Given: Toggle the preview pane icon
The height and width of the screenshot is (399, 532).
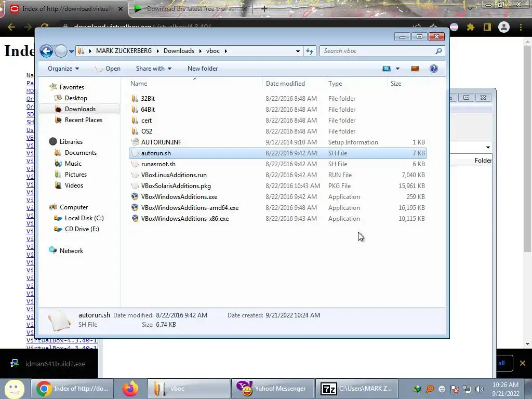Looking at the screenshot, I should pos(415,69).
